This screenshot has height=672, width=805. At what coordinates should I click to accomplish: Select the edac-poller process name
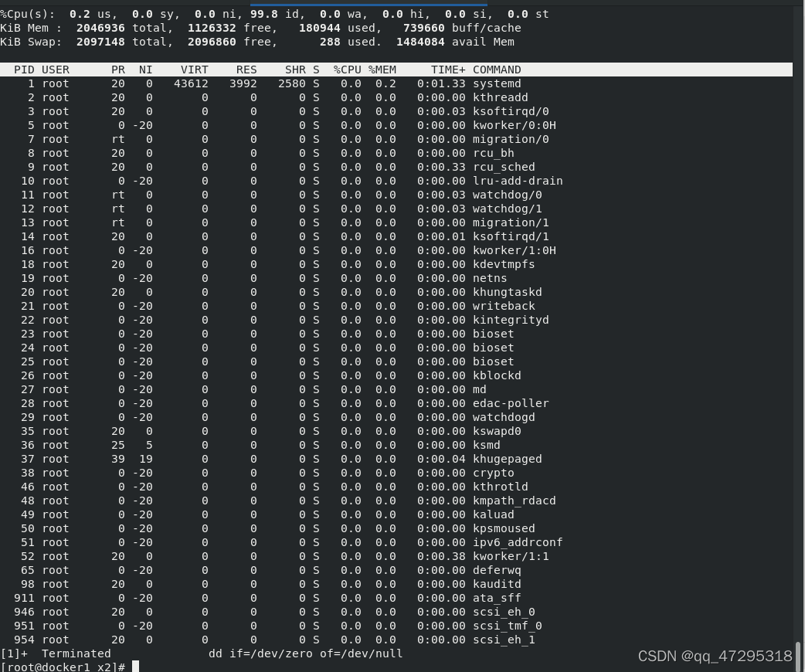point(511,403)
